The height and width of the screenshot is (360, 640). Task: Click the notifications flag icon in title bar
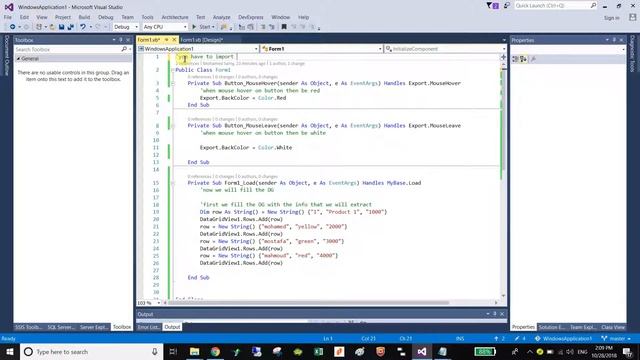pyautogui.click(x=489, y=6)
